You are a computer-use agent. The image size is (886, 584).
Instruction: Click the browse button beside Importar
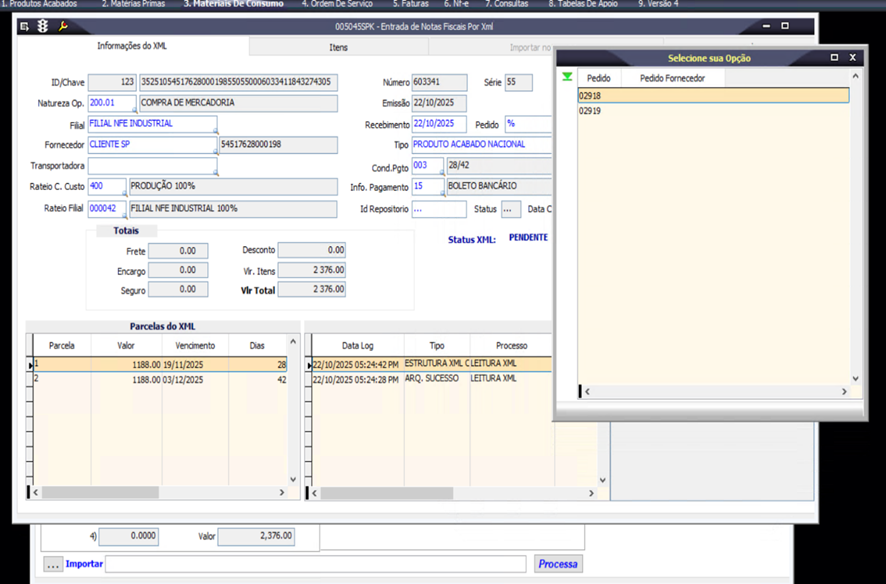53,564
